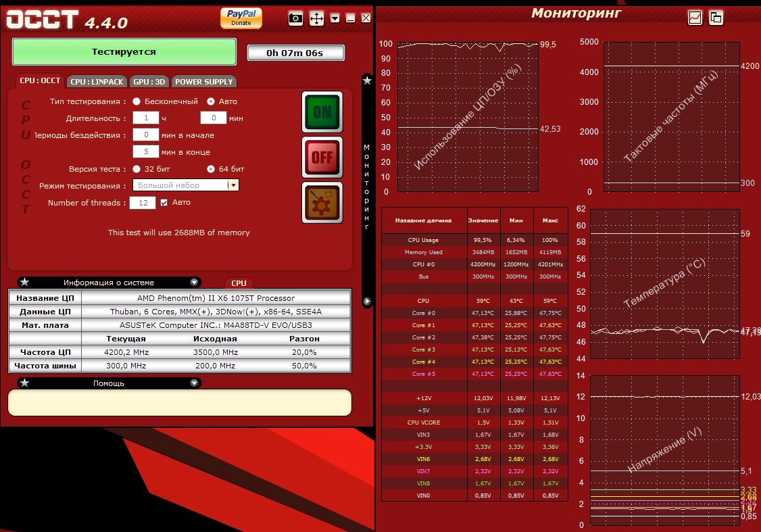Click the Help text box
This screenshot has width=761, height=532.
tap(180, 402)
